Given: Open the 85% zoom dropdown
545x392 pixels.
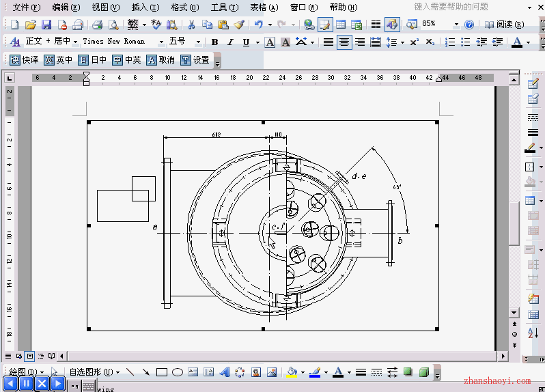Looking at the screenshot, I should pos(456,25).
